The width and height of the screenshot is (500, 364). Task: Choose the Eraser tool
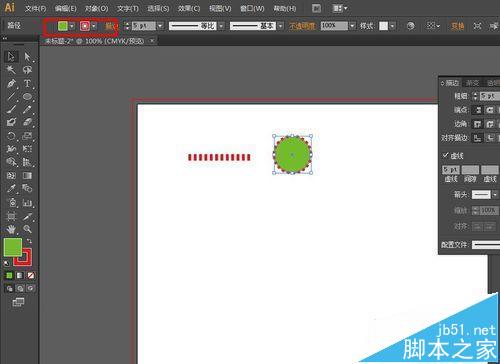coord(27,122)
